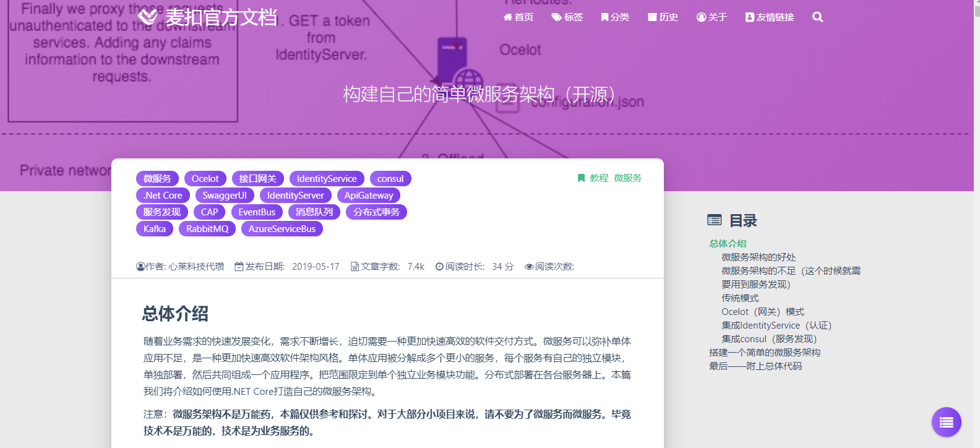
Task: Open the 教程 category link
Action: pyautogui.click(x=599, y=178)
